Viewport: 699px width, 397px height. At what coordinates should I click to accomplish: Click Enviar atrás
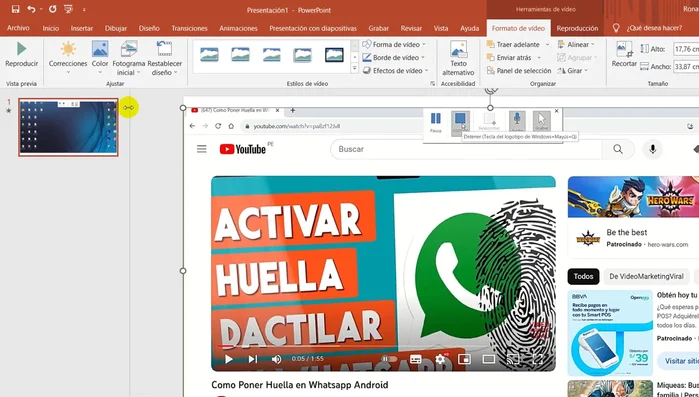click(509, 57)
